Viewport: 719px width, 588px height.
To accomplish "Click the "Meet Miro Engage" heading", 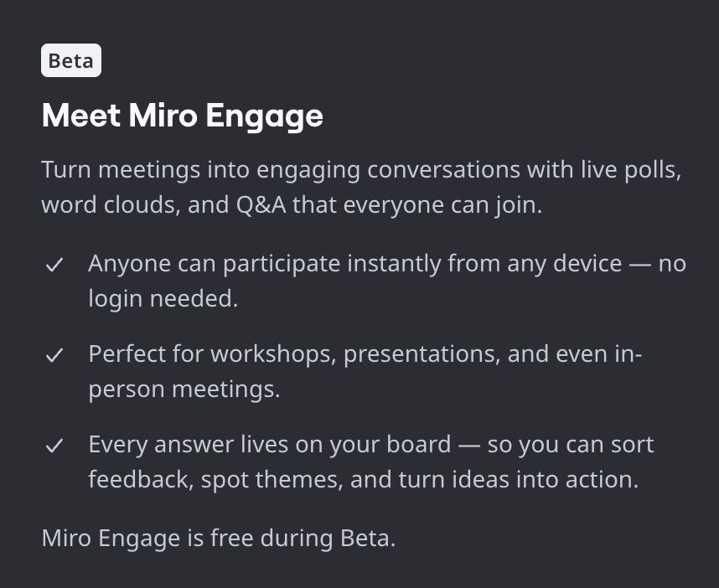I will (182, 116).
